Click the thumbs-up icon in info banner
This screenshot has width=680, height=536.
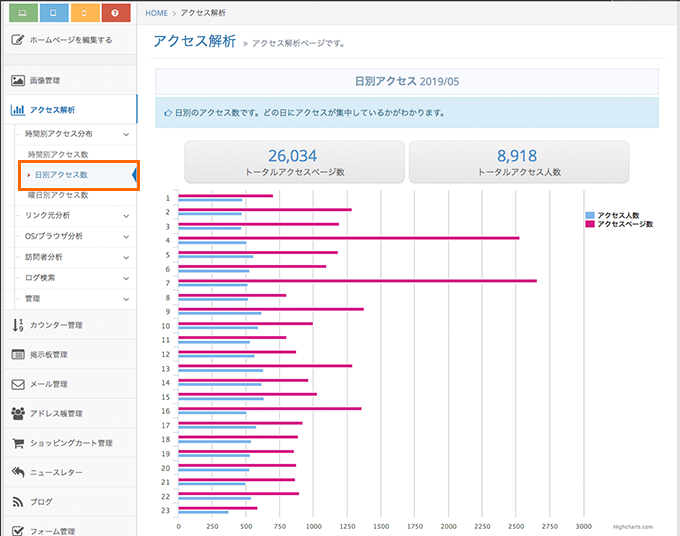click(168, 113)
